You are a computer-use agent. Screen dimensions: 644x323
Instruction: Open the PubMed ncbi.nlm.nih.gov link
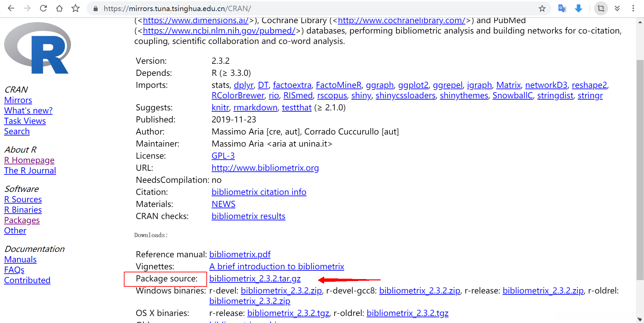(219, 31)
